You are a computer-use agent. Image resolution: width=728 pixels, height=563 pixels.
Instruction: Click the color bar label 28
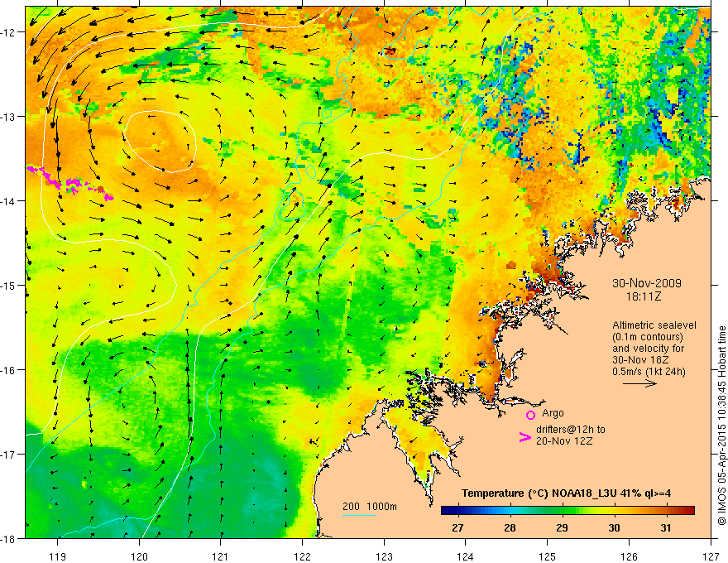[510, 527]
